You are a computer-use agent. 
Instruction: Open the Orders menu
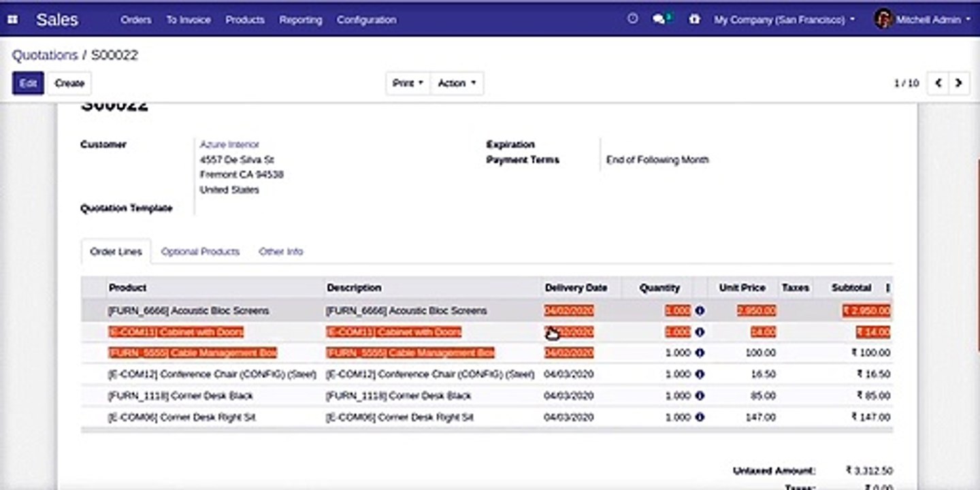(136, 20)
